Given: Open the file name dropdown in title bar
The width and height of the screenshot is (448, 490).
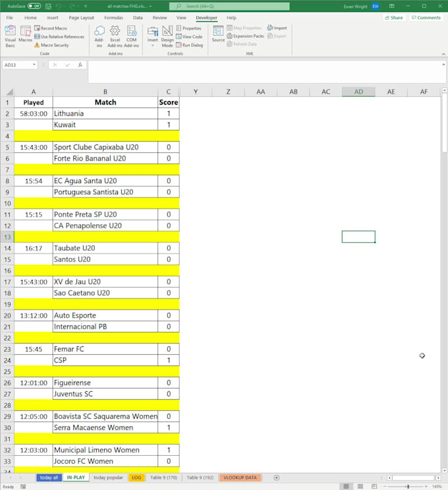Looking at the screenshot, I should (x=150, y=6).
